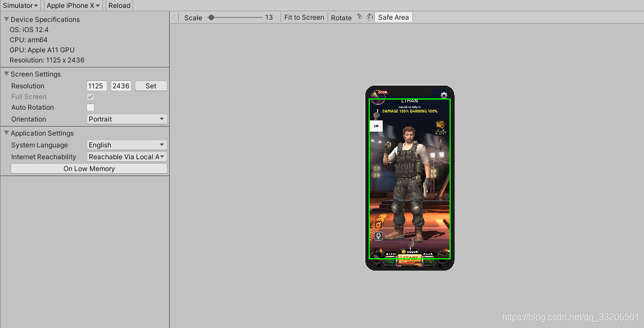Tap the white square badge on left
Image resolution: width=644 pixels, height=328 pixels.
376,126
